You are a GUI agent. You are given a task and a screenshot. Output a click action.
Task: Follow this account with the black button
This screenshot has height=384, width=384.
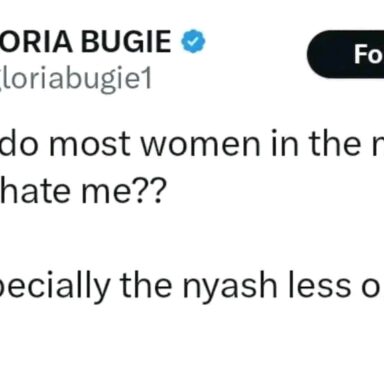[346, 54]
